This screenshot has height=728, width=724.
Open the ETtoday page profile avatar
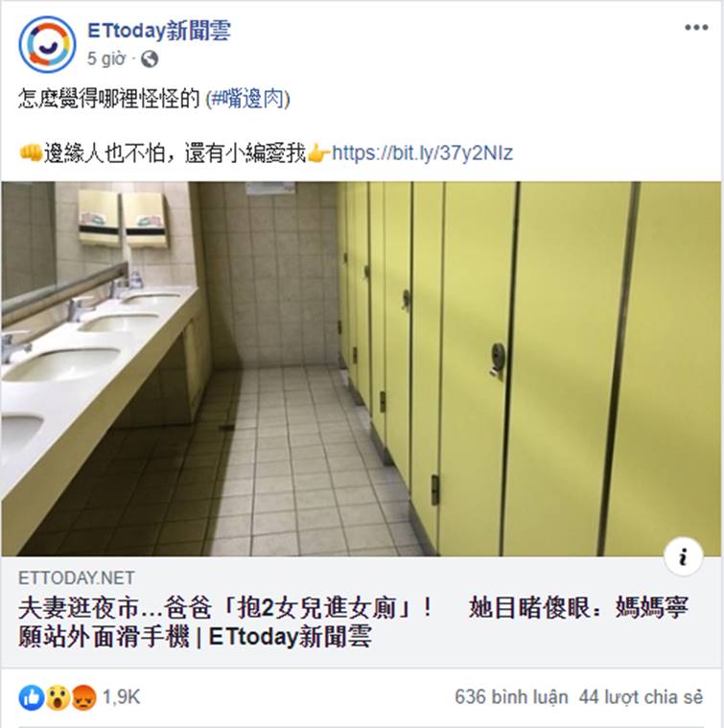[x=47, y=44]
